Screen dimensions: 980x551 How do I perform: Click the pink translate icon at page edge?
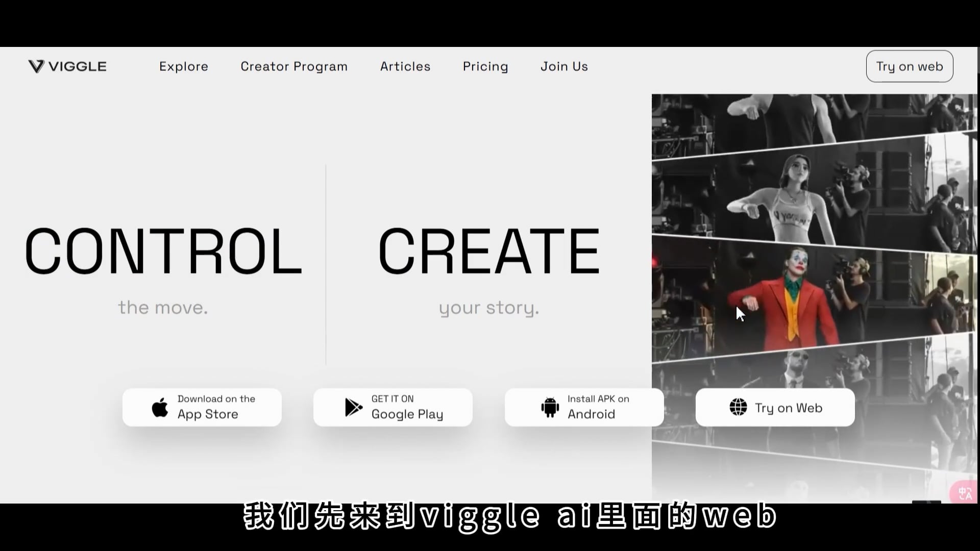965,492
